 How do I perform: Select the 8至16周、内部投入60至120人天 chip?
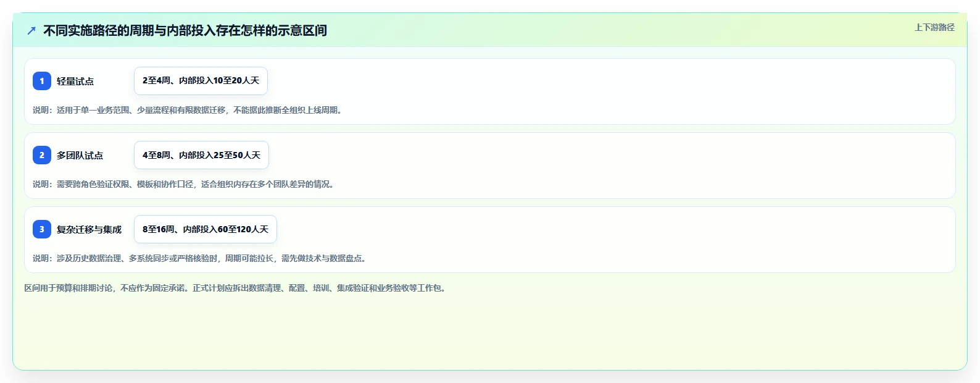(x=206, y=229)
